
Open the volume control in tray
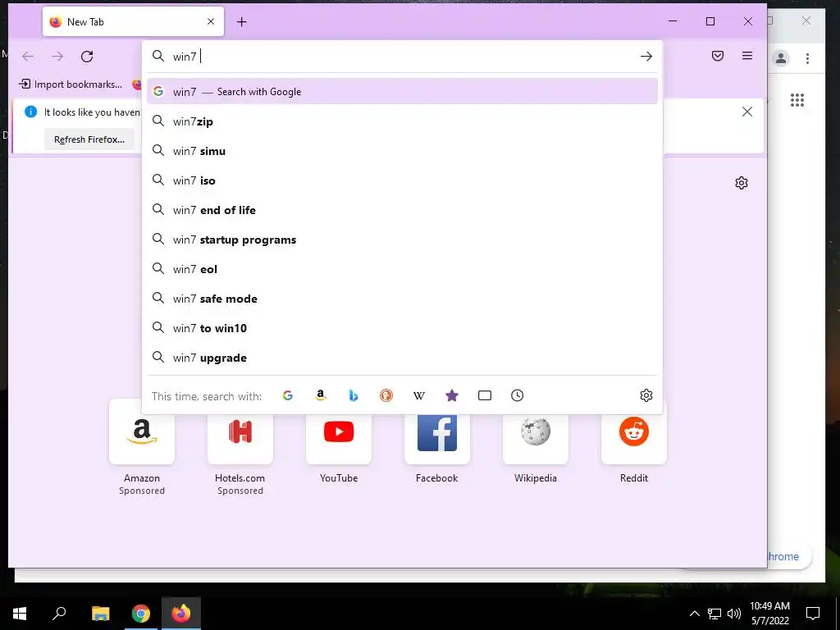click(734, 614)
